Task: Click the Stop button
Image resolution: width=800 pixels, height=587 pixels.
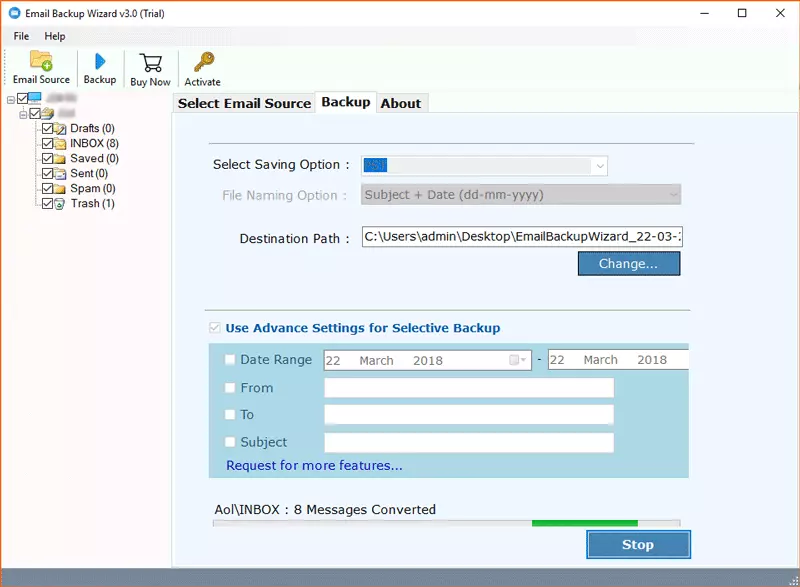Action: (638, 545)
